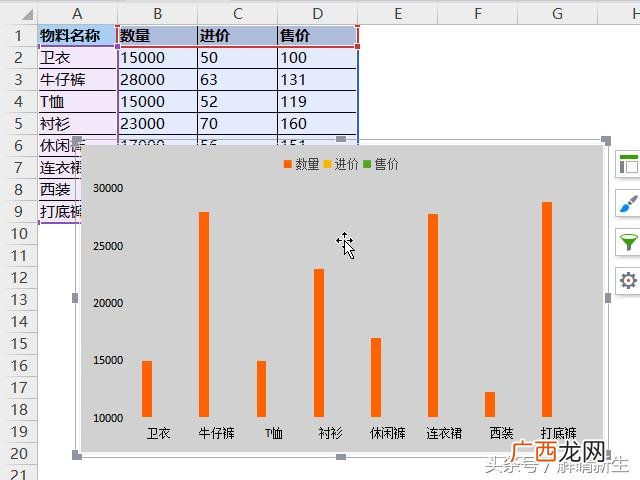Select column C header
The width and height of the screenshot is (640, 480).
238,14
